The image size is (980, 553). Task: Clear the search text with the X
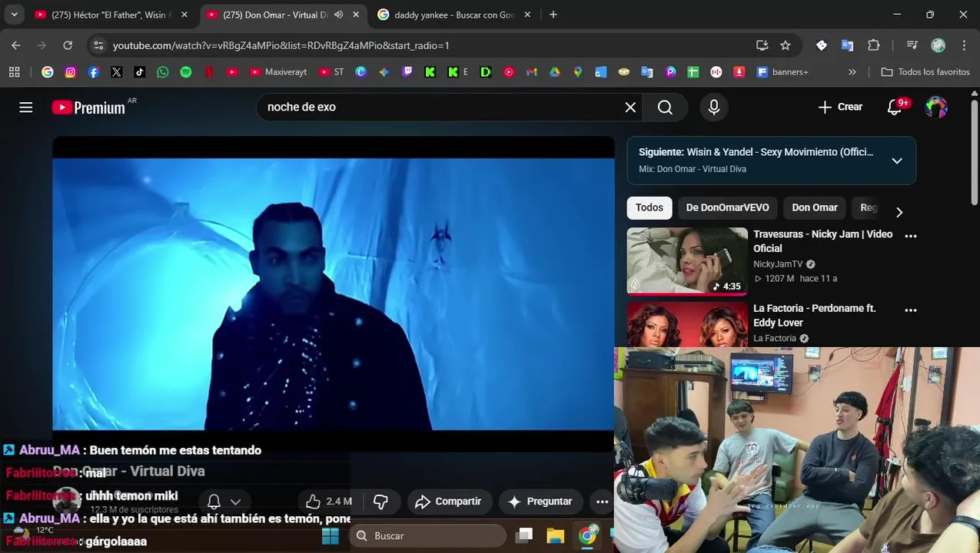[x=630, y=108]
